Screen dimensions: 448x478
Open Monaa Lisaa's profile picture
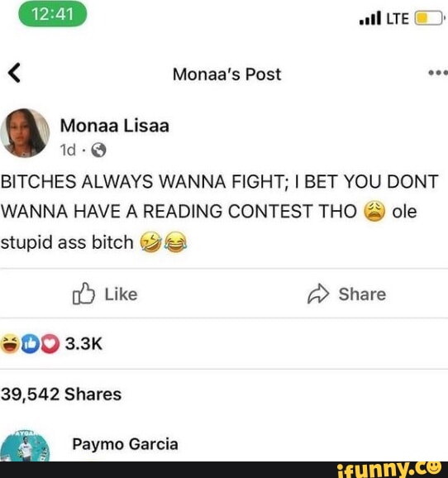(x=25, y=133)
